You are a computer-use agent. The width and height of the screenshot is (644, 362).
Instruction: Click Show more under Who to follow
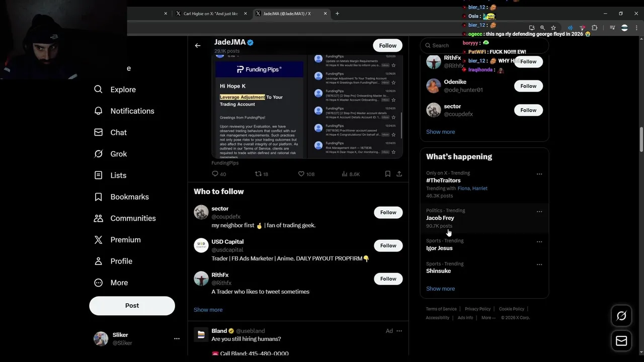[x=208, y=310]
